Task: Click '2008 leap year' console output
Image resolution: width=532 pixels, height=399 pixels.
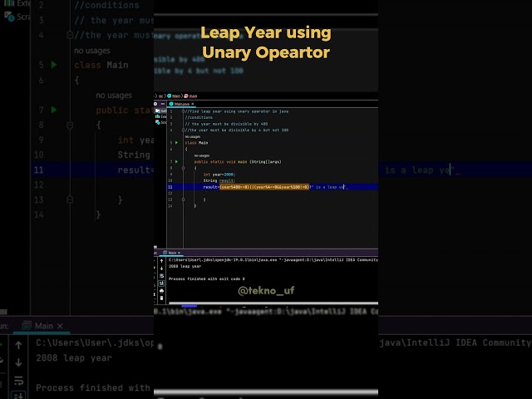Action: tap(185, 266)
